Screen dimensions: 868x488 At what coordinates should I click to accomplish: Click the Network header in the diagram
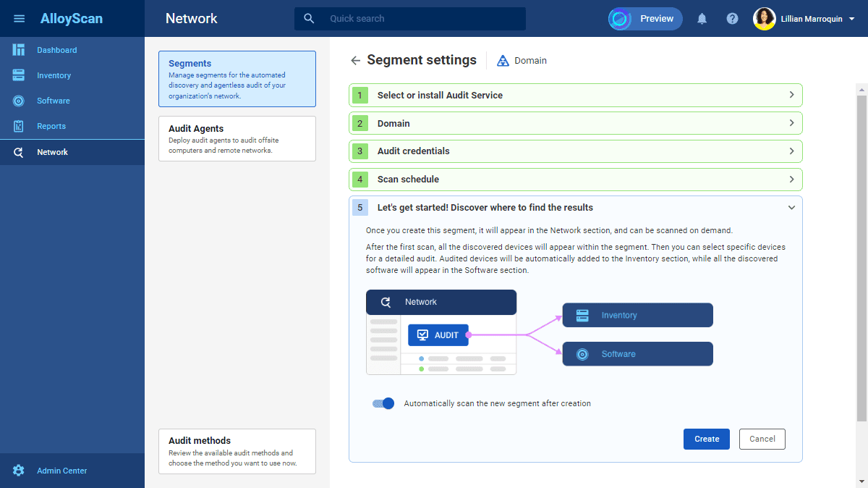coord(441,303)
